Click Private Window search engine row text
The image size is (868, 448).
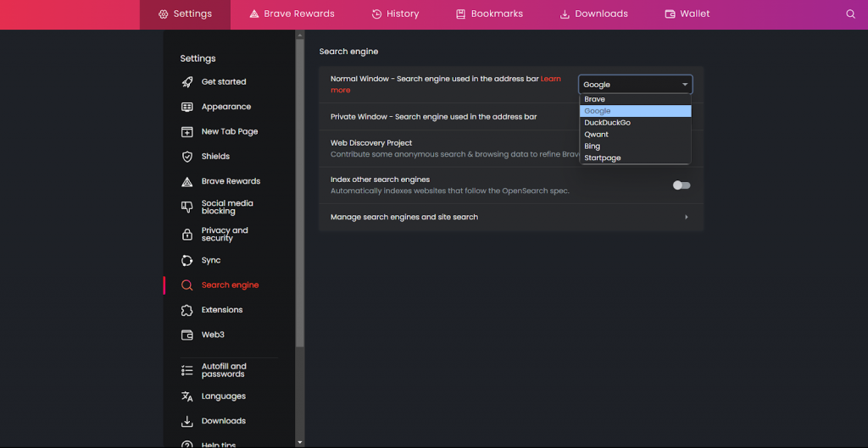[433, 117]
